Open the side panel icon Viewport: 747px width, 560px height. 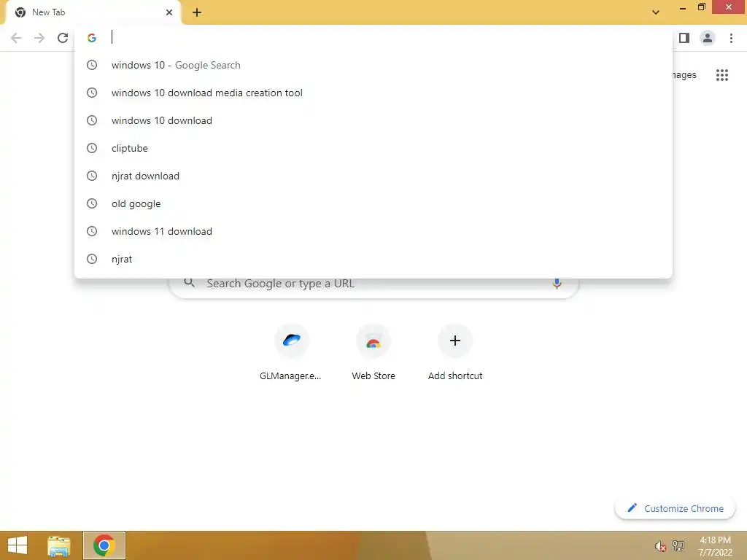[x=684, y=38]
